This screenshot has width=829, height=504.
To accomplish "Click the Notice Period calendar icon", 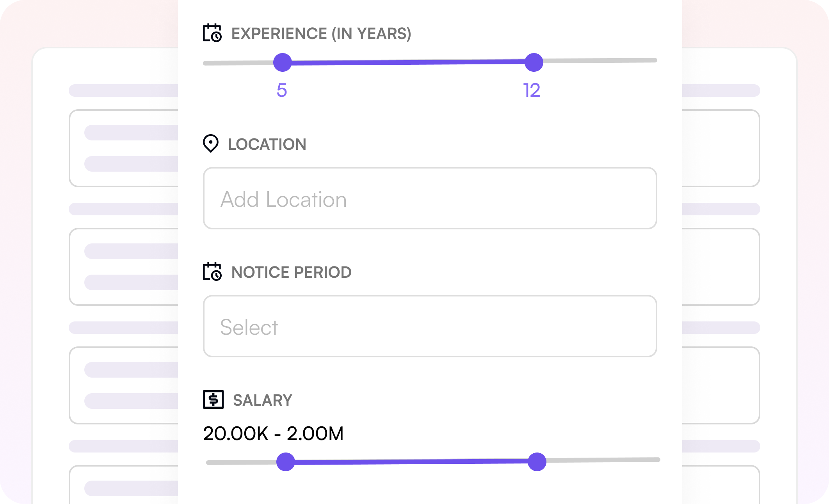I will pos(212,272).
